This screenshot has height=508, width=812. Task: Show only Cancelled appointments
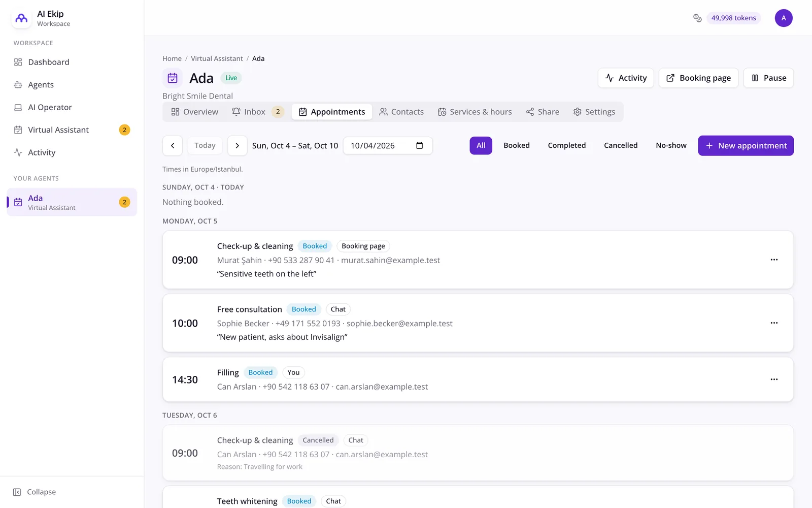pos(620,145)
